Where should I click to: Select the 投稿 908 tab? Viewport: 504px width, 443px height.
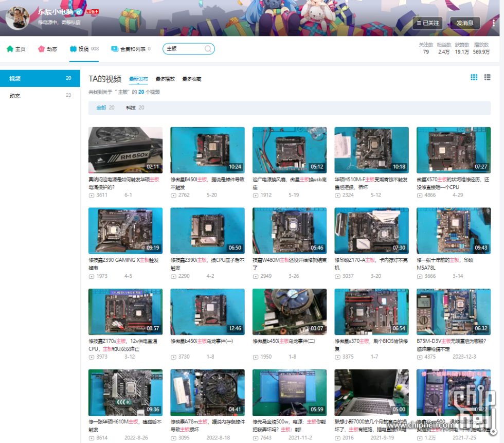(x=84, y=49)
